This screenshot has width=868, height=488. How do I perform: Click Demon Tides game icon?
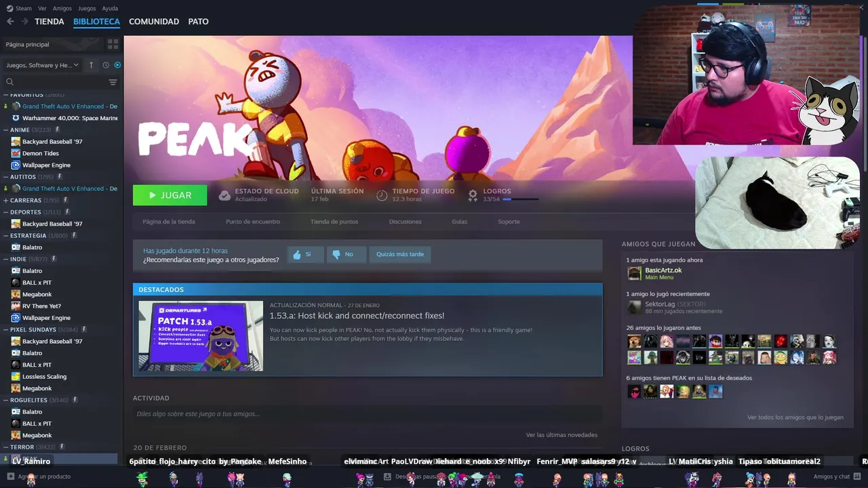point(16,153)
